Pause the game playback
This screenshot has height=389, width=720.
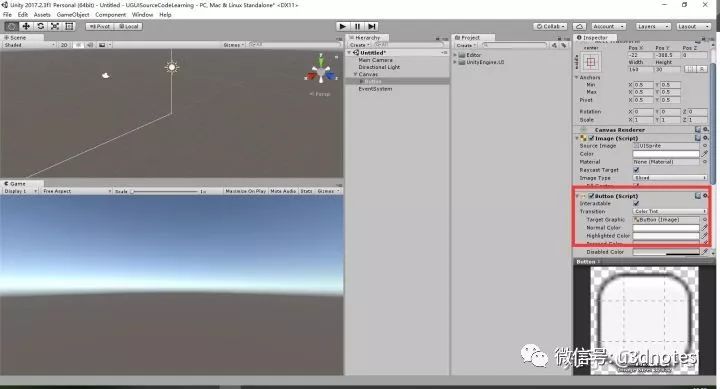tap(357, 27)
